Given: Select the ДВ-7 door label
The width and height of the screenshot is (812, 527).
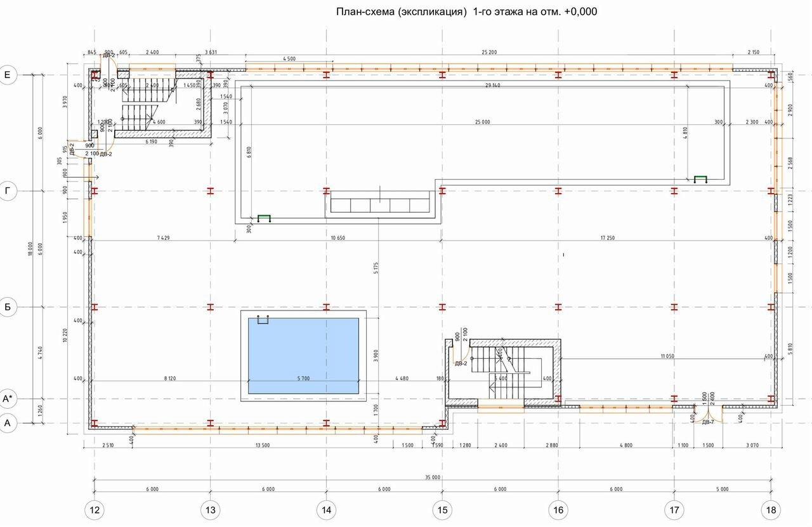Looking at the screenshot, I should [x=707, y=422].
